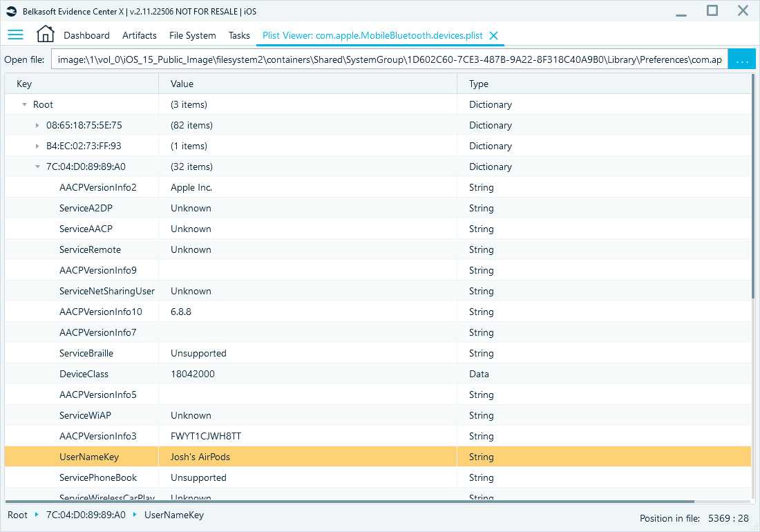Click the horizontal scrollbar of the table

(350, 502)
